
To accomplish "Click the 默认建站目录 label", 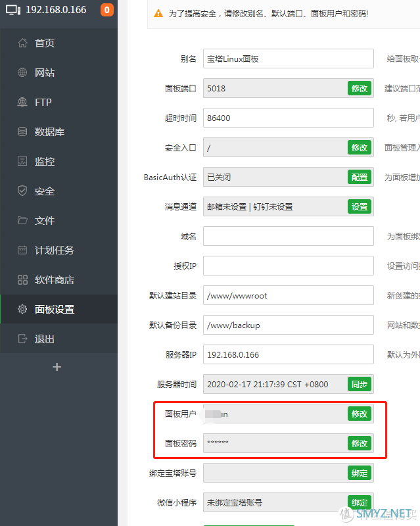I will pos(173,295).
